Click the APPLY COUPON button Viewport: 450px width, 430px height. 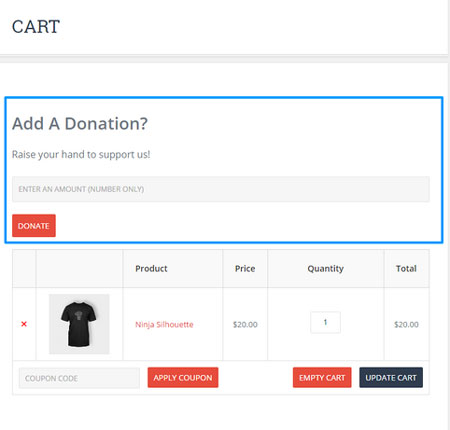coord(183,378)
